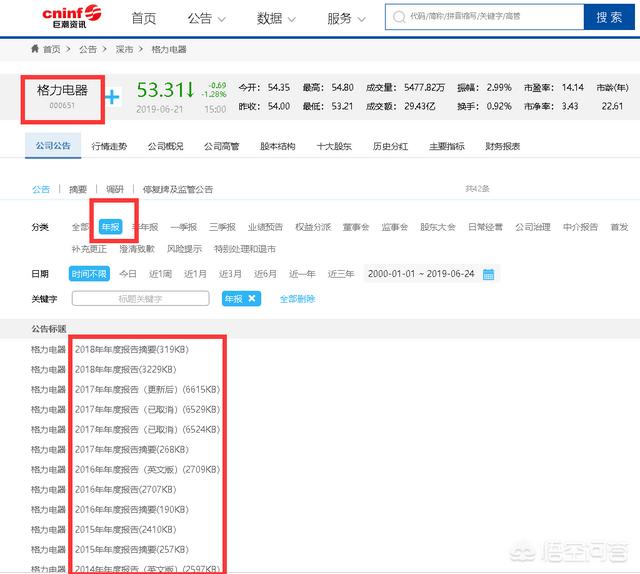Viewport: 640px width, 574px height.
Task: Switch to the 股本结构 tab
Action: [x=278, y=146]
